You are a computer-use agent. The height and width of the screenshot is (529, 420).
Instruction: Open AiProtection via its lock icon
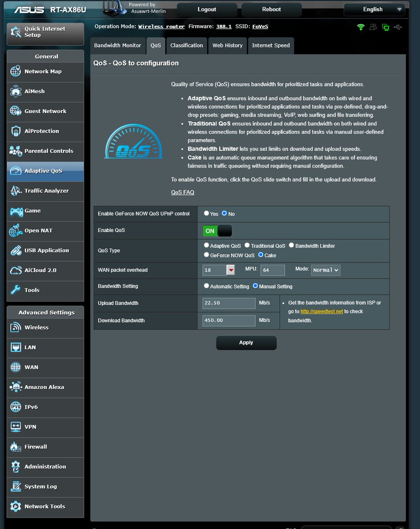coord(15,131)
